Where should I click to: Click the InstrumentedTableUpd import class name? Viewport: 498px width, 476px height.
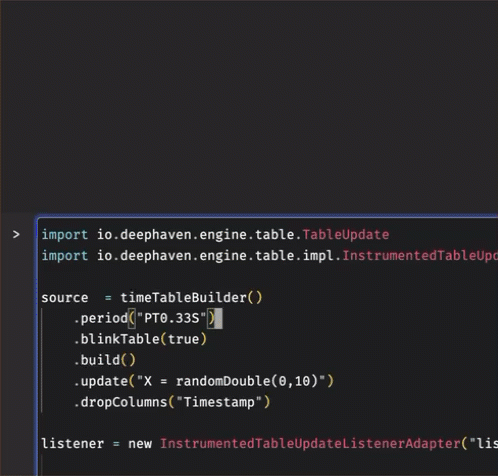[x=420, y=256]
